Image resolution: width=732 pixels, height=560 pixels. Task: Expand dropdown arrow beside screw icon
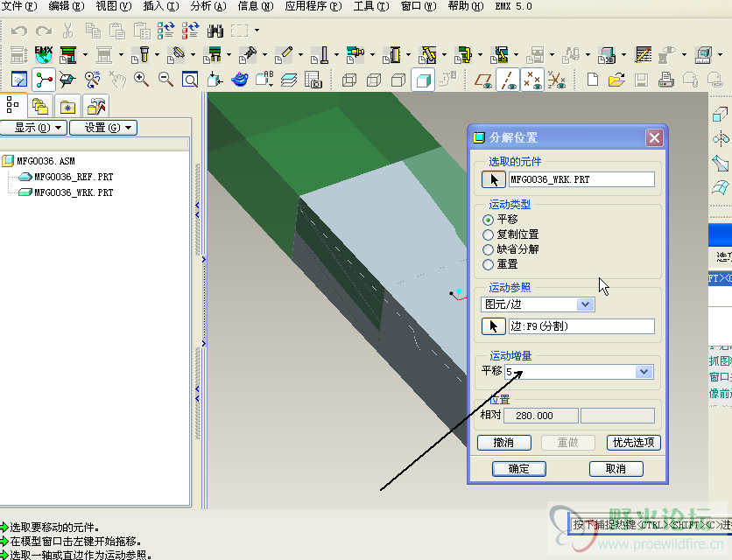pyautogui.click(x=157, y=55)
